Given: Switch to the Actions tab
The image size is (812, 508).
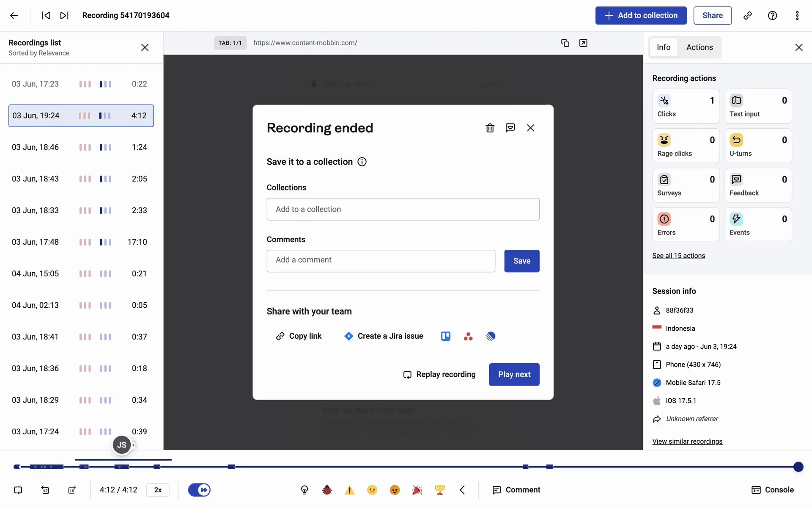Looking at the screenshot, I should pyautogui.click(x=700, y=47).
